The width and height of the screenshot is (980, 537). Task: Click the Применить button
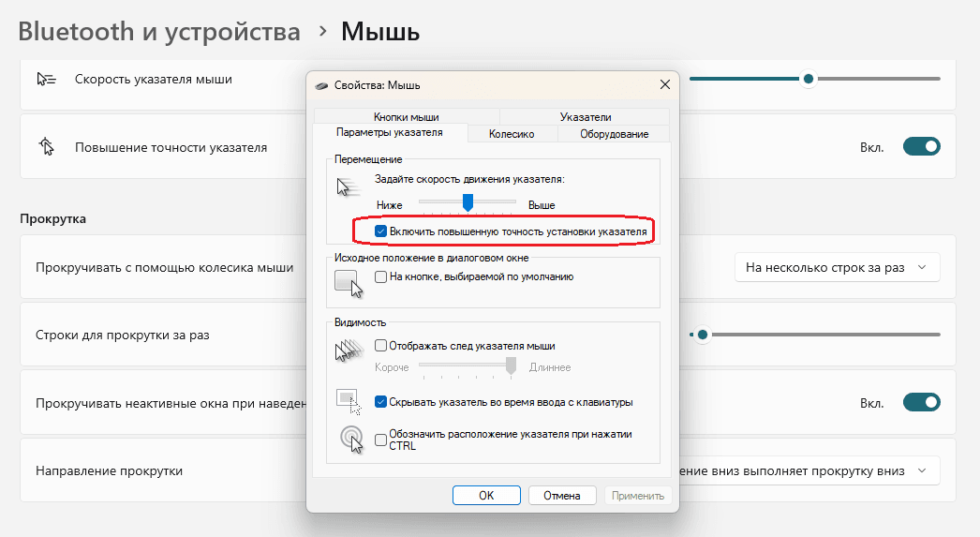click(637, 495)
